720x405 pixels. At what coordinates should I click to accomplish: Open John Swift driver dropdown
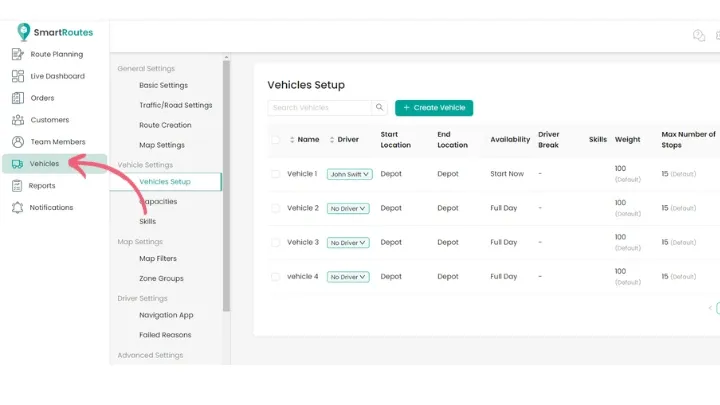(349, 174)
